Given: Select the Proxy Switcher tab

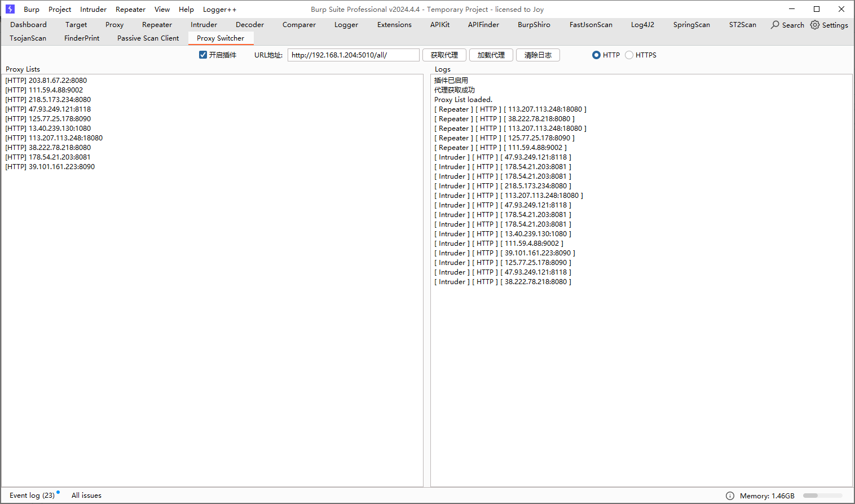Looking at the screenshot, I should [221, 38].
